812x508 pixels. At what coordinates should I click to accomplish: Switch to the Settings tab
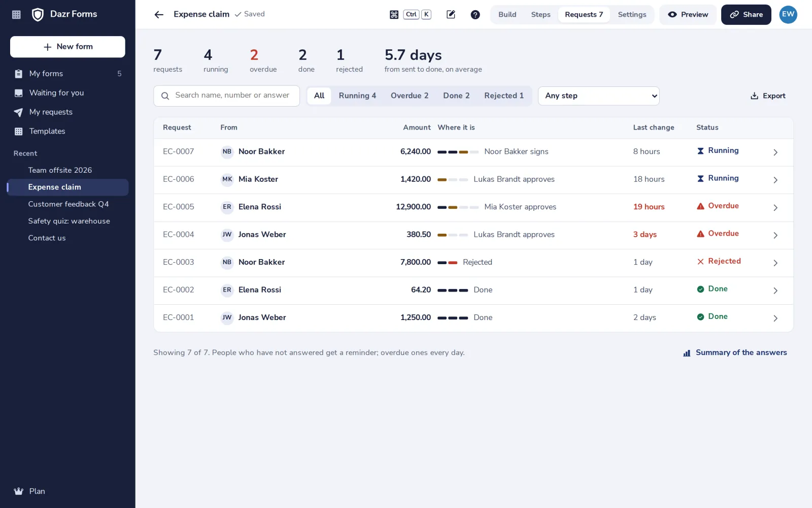pyautogui.click(x=632, y=15)
